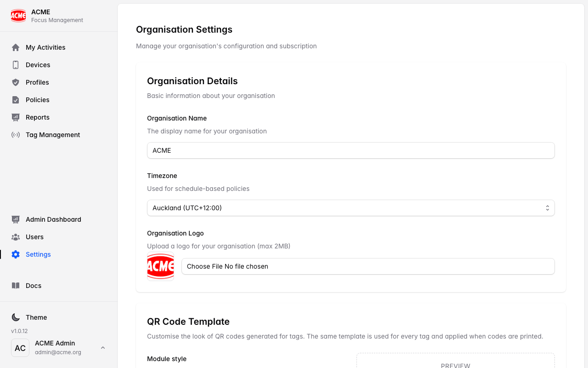588x368 pixels.
Task: Click the gear icon beside Settings
Action: click(x=16, y=254)
